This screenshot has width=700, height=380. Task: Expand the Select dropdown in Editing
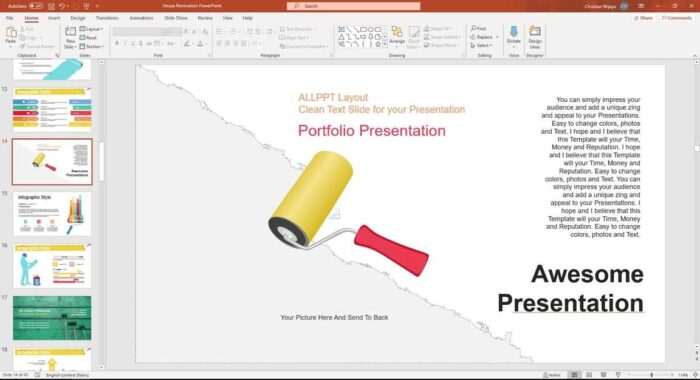pyautogui.click(x=482, y=46)
